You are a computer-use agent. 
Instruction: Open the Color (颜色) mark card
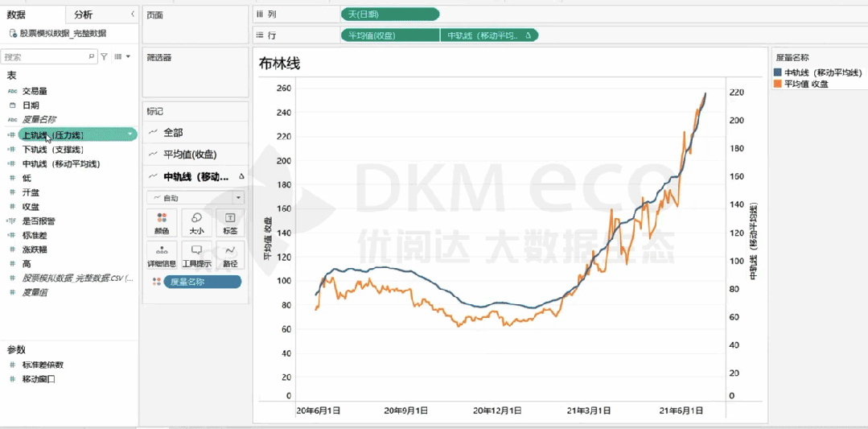pos(162,222)
